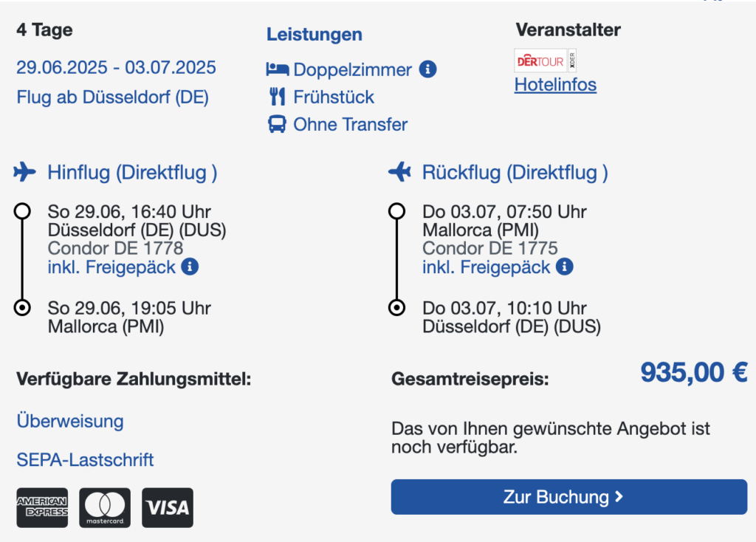Click the bed icon beside Doppelzimmer
Image resolution: width=756 pixels, height=542 pixels.
(278, 69)
